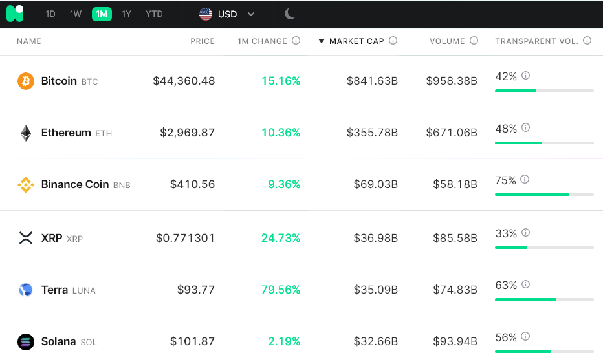This screenshot has height=364, width=603.
Task: Sort by Market Cap column arrow
Action: click(x=322, y=41)
